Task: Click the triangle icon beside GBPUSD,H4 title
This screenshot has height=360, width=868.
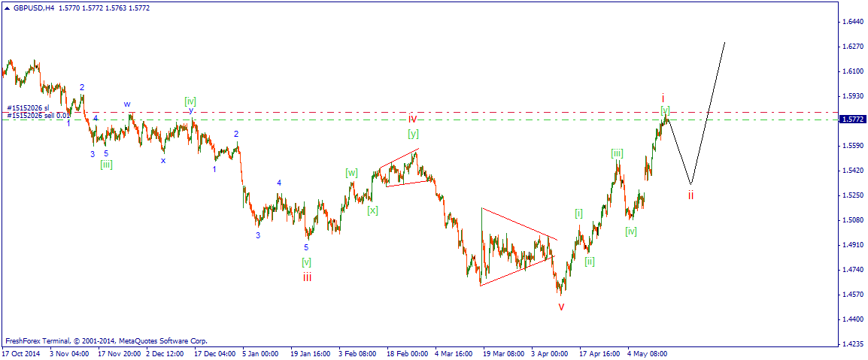Action: click(7, 8)
